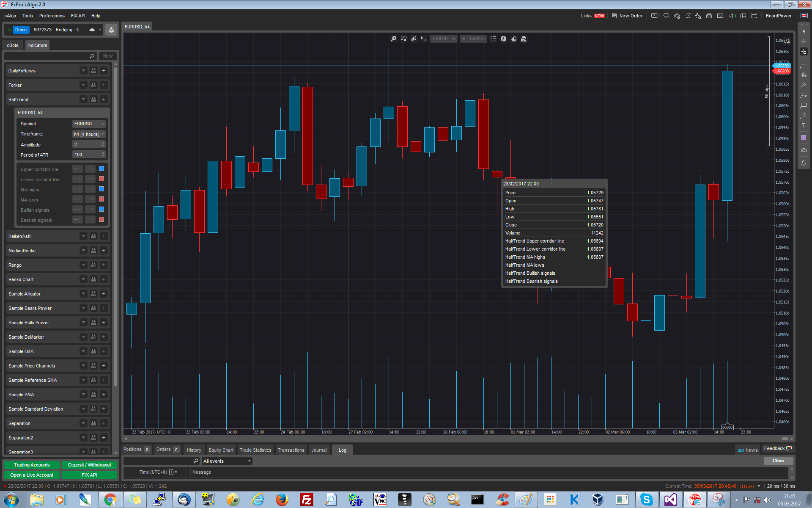
Task: Open the video help icon
Action: tap(655, 16)
